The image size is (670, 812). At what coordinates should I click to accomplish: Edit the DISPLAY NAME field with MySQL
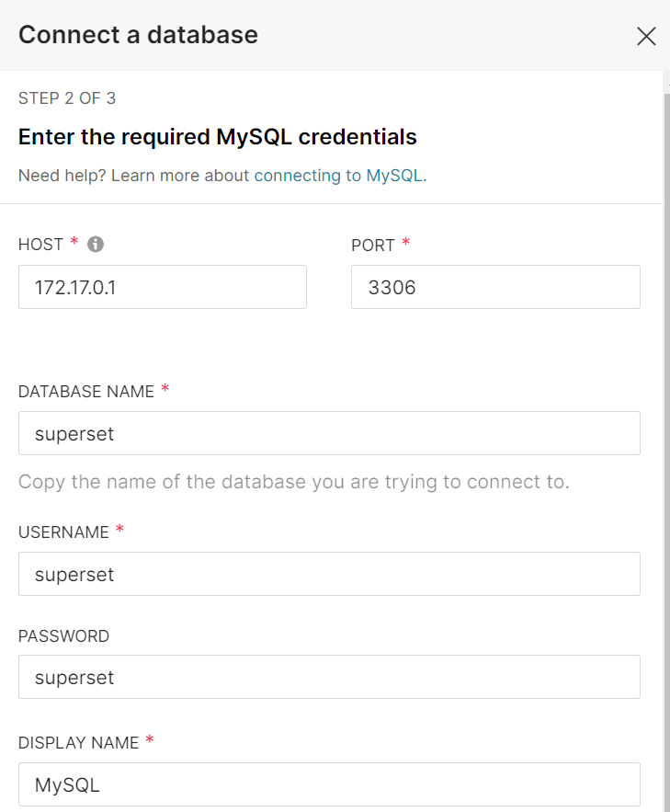point(329,784)
